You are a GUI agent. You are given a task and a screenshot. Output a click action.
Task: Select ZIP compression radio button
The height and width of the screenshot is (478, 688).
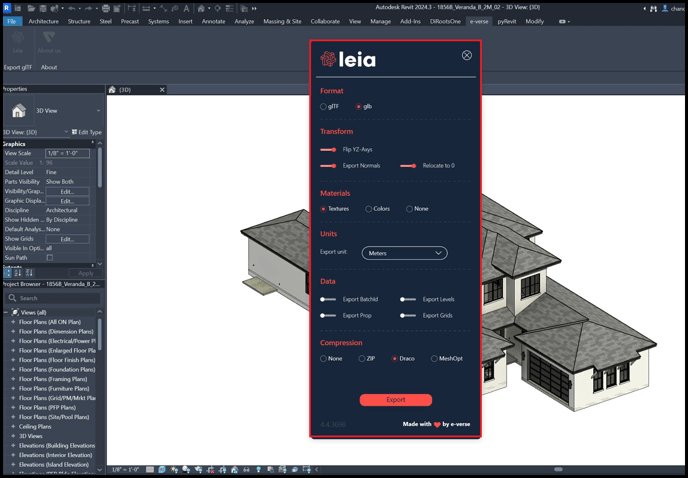coord(362,359)
